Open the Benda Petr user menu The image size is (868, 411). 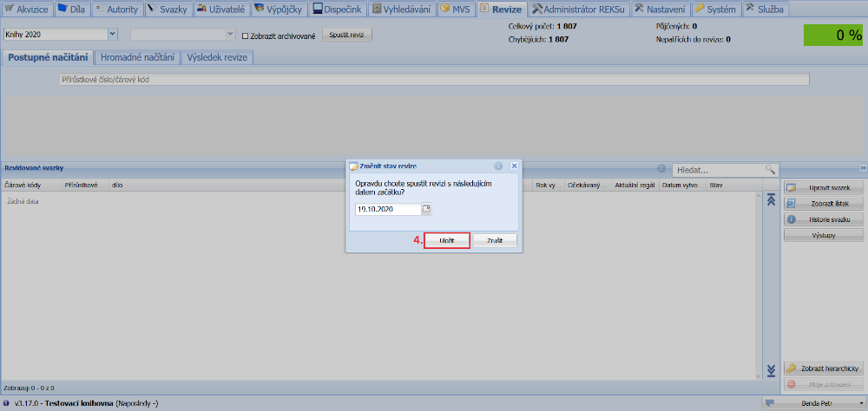812,404
